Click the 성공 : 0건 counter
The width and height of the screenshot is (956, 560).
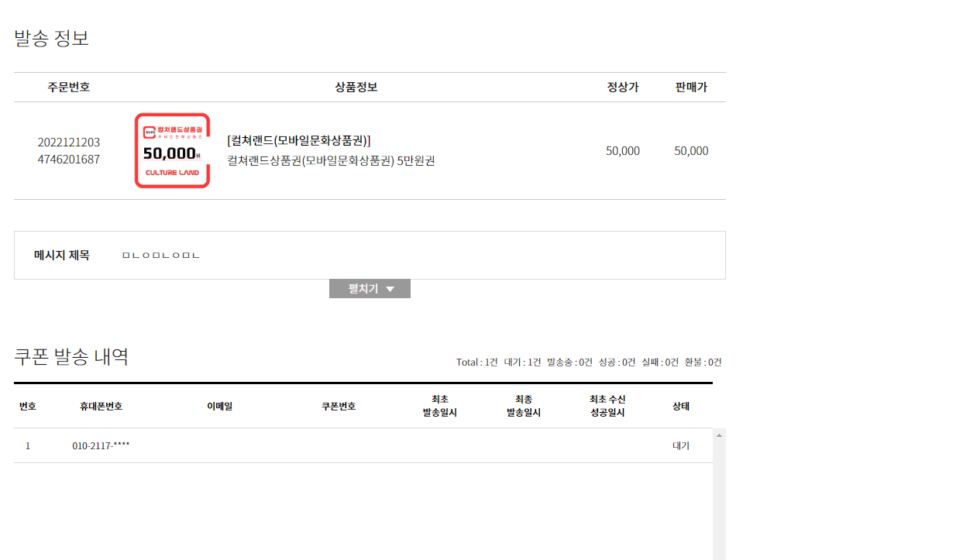617,362
